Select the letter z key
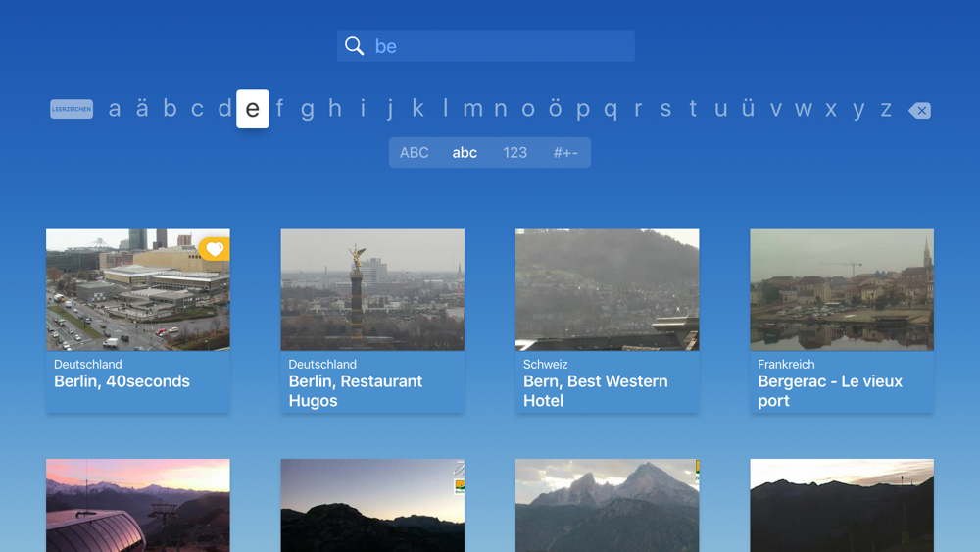Screen dimensions: 980x552 (x=886, y=109)
